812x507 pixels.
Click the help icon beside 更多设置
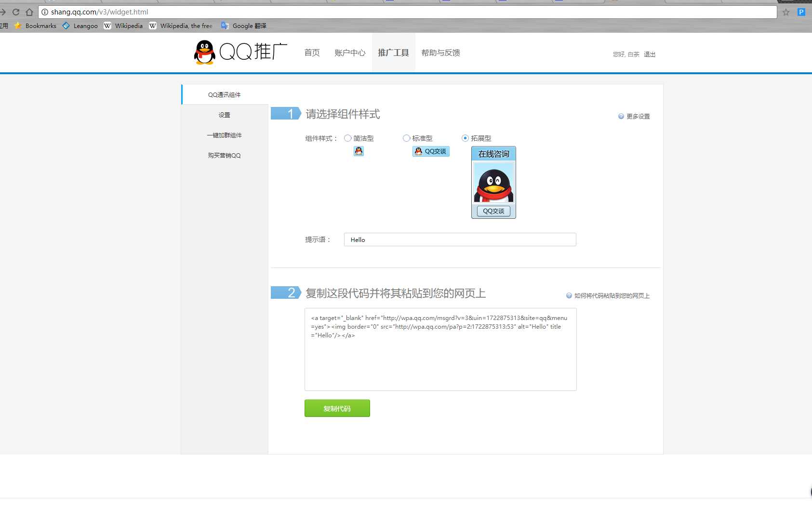(621, 116)
